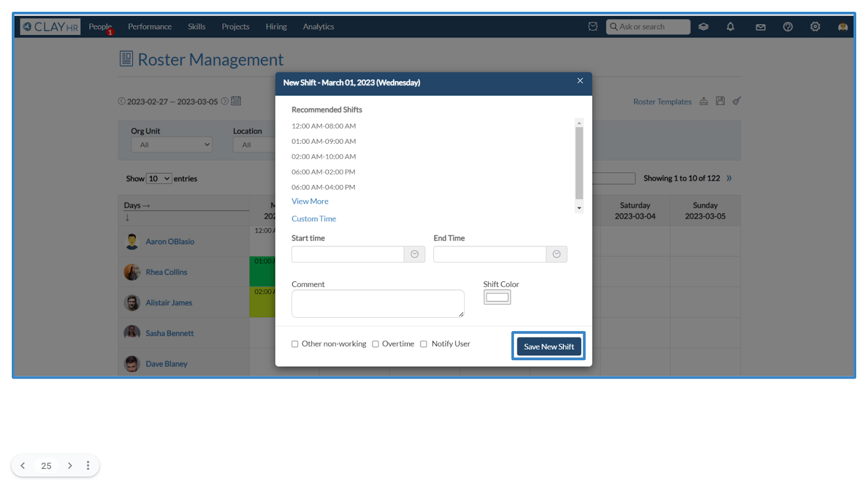Go to next page of entries

point(729,178)
